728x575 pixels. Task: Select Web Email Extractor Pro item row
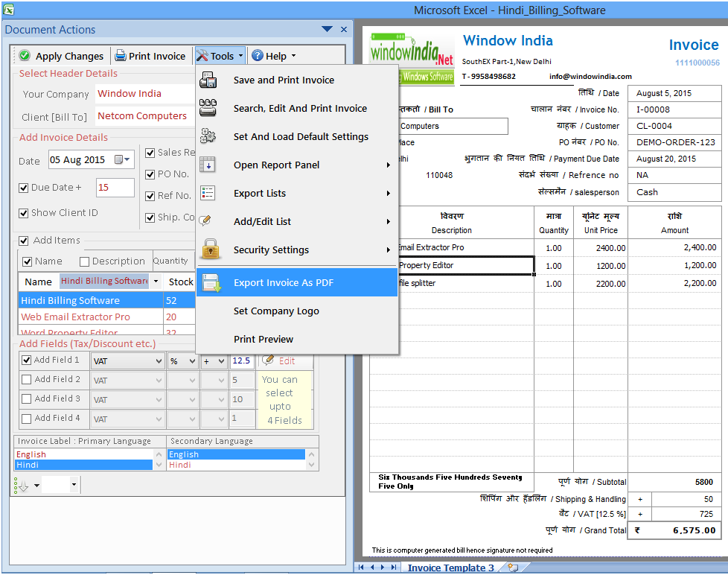pos(106,317)
